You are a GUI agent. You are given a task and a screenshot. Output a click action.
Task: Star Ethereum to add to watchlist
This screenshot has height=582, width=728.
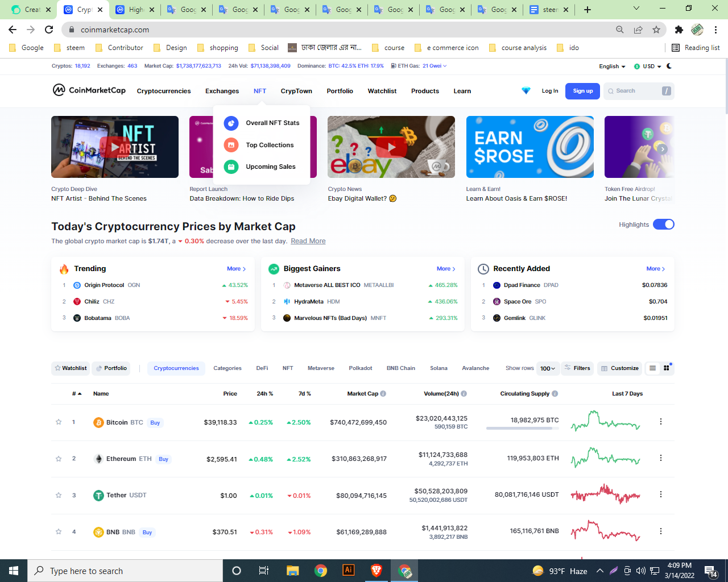(58, 458)
